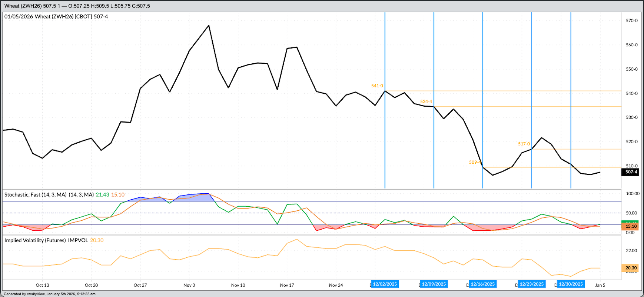Click the Generated by cmdtyView footer text
644x297 pixels.
(50, 294)
